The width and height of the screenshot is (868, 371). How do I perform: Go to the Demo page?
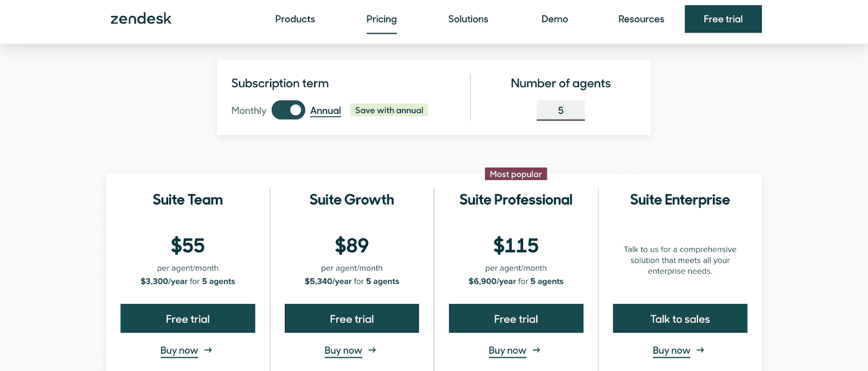(x=554, y=19)
